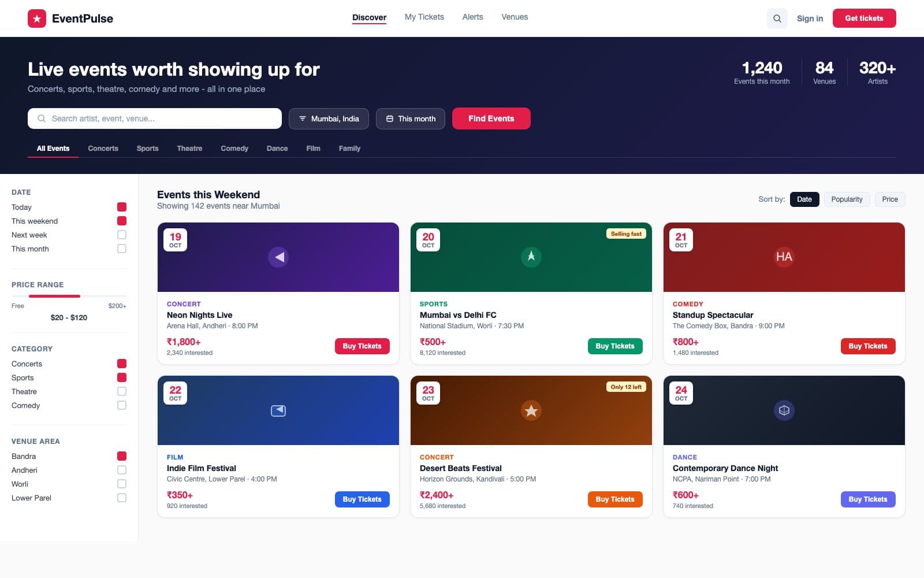
Task: Click the price range slider bar
Action: [69, 296]
